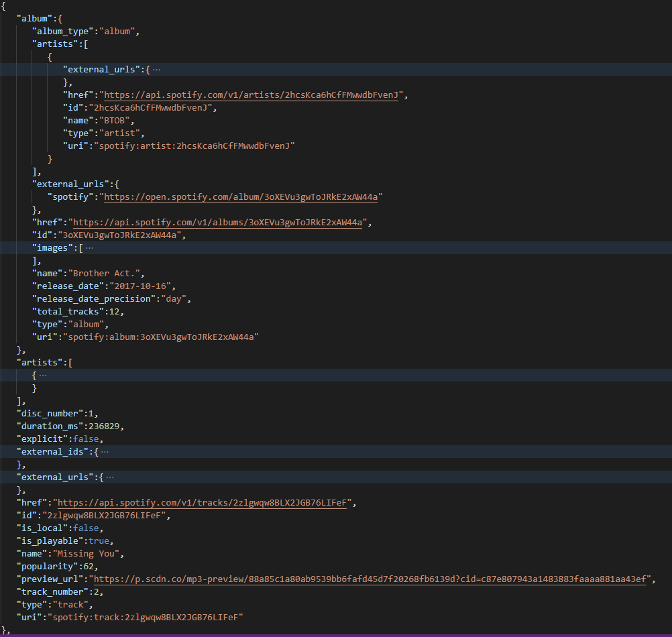Open the open.spotify.com album link
The height and width of the screenshot is (637, 672).
pos(241,197)
